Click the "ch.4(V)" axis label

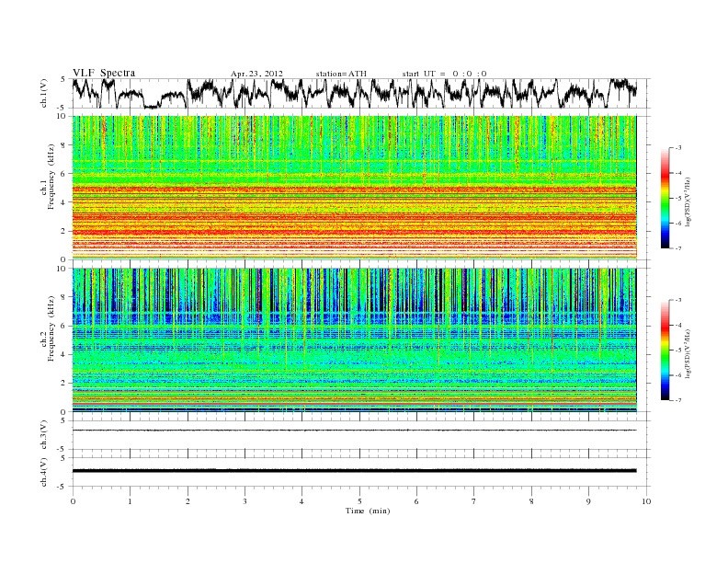tap(44, 472)
